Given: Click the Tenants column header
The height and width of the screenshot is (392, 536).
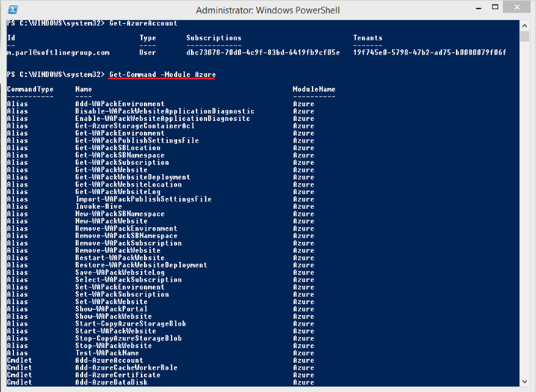Looking at the screenshot, I should (x=368, y=38).
